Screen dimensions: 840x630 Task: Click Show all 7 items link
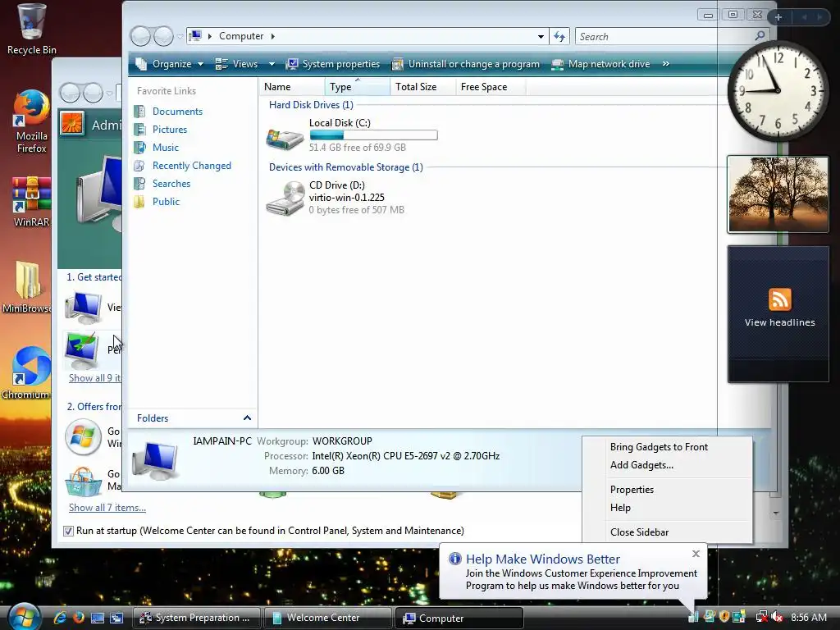[107, 507]
